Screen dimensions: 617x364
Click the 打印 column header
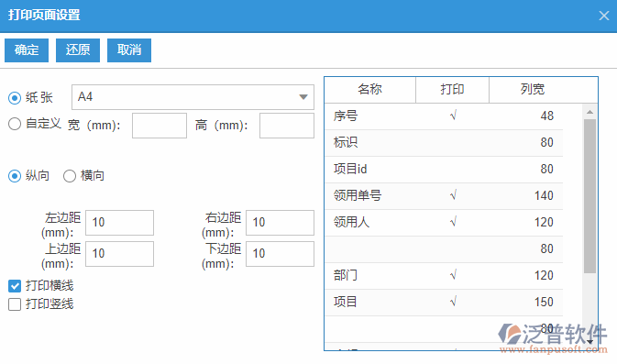click(452, 90)
